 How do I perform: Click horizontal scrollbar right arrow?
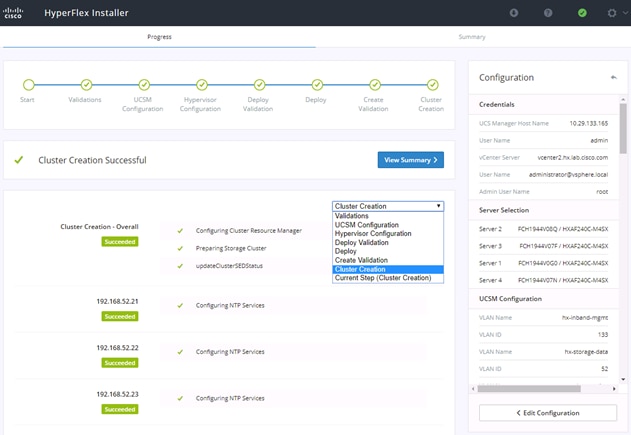click(614, 389)
